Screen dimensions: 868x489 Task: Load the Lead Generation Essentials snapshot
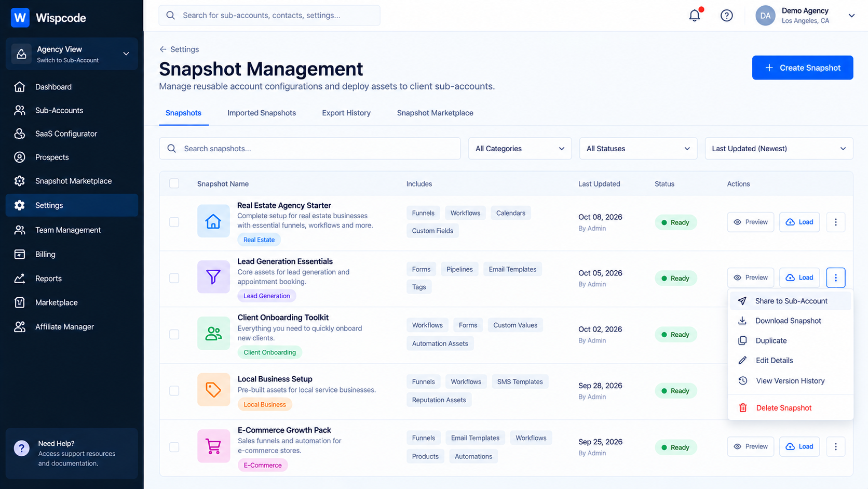point(799,277)
